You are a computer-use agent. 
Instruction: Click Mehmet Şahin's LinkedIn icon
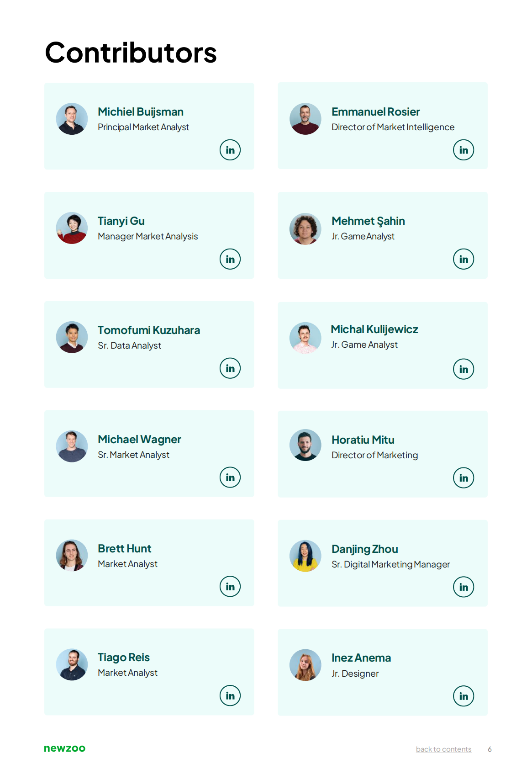[x=464, y=259]
